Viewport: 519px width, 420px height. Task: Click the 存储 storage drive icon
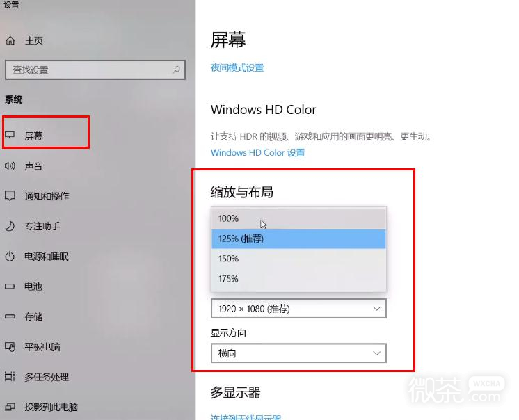point(10,316)
